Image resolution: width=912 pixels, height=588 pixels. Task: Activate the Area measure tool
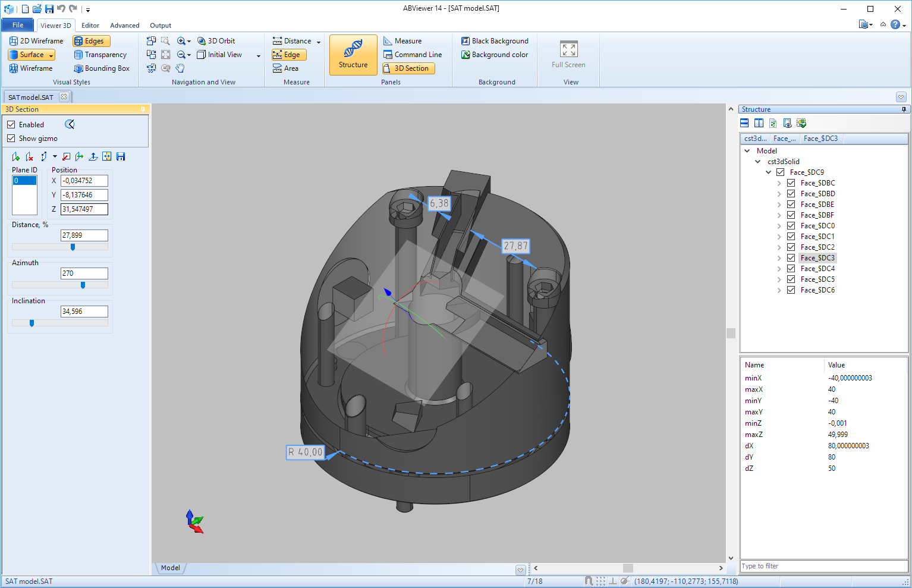(285, 68)
